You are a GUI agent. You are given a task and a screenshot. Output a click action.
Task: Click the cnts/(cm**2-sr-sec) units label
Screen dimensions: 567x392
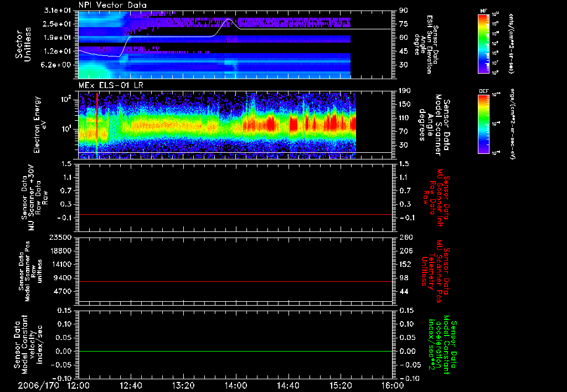click(x=511, y=43)
